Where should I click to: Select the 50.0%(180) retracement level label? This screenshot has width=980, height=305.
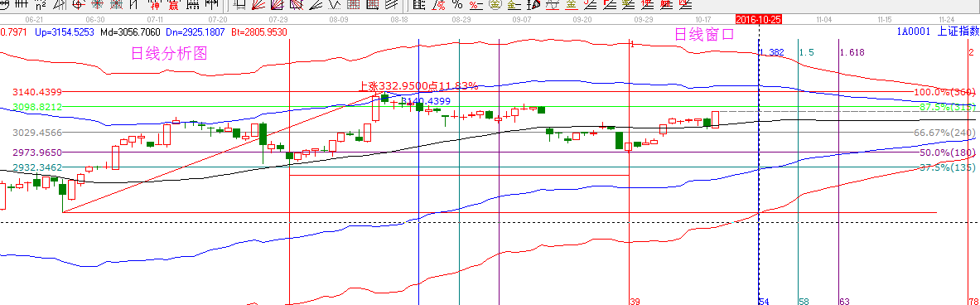click(948, 152)
